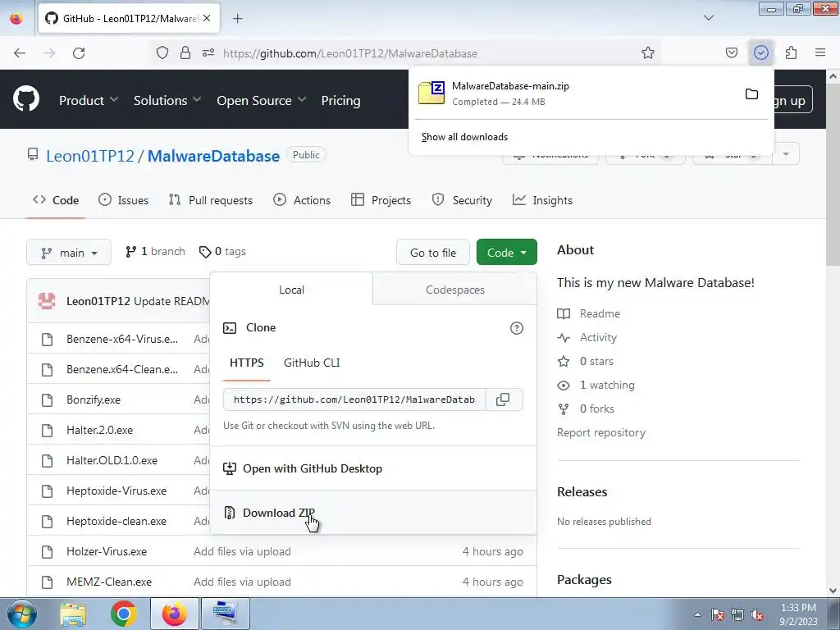Toggle the downloads panel toolbar icon
This screenshot has height=630, width=840.
[x=760, y=53]
